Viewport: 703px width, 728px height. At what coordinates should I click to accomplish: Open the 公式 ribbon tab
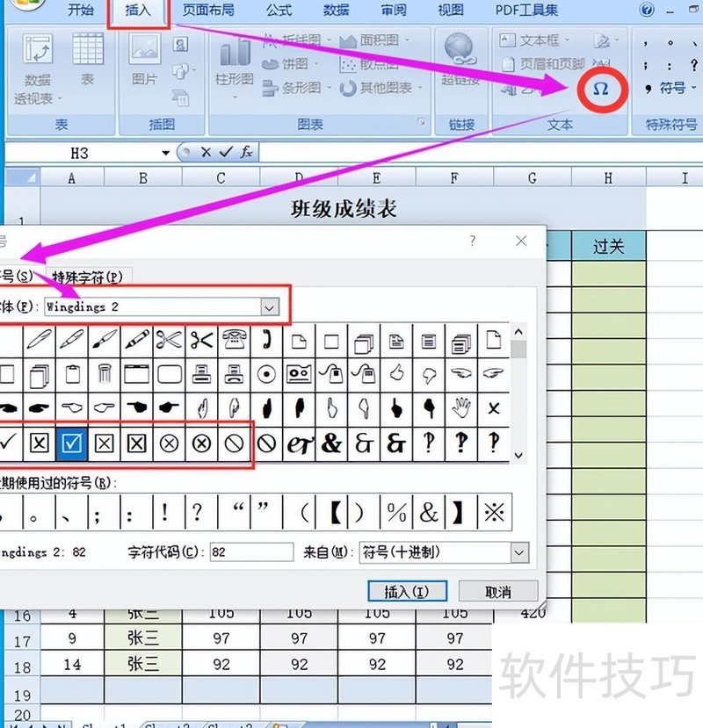point(279,11)
